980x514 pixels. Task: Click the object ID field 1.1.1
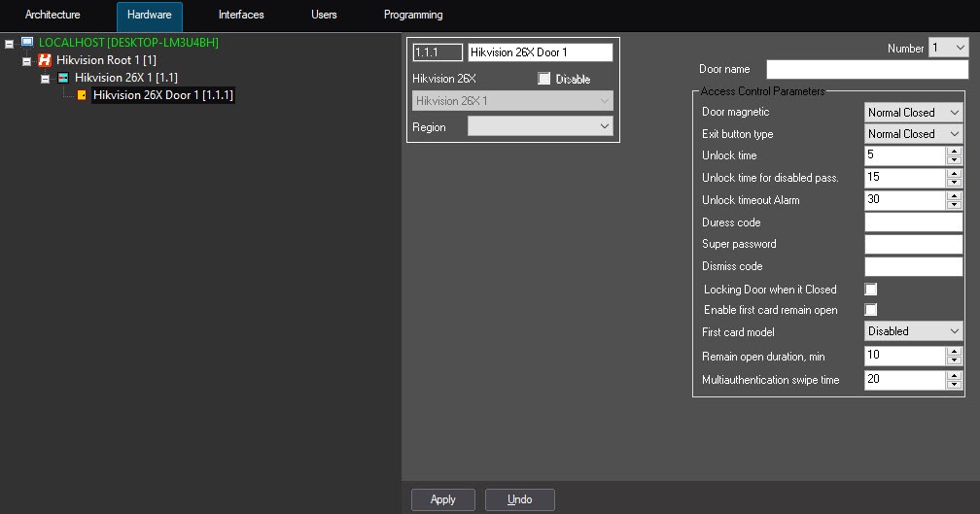coord(437,52)
